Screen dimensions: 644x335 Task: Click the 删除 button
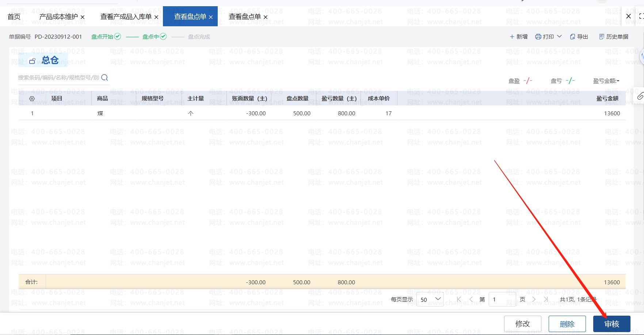(567, 324)
